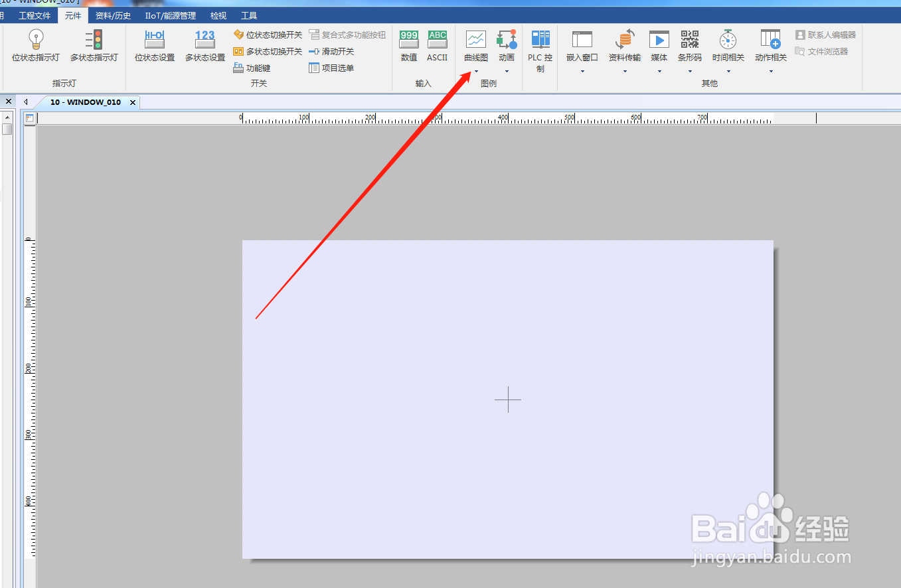Switch to the 检视 ribbon tab
Viewport: 901px width, 588px height.
point(218,15)
